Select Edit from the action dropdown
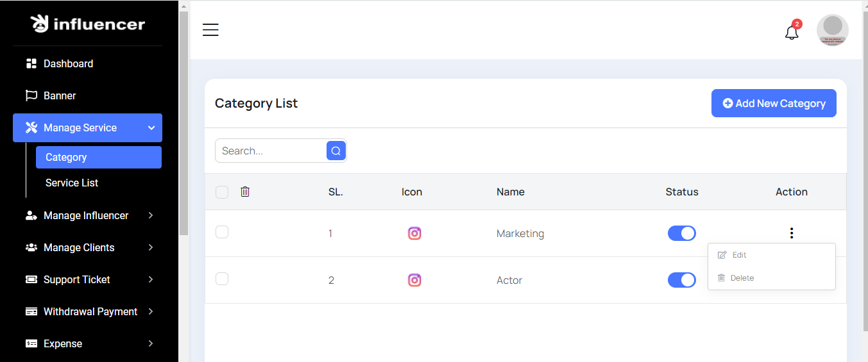The height and width of the screenshot is (362, 868). [x=739, y=255]
